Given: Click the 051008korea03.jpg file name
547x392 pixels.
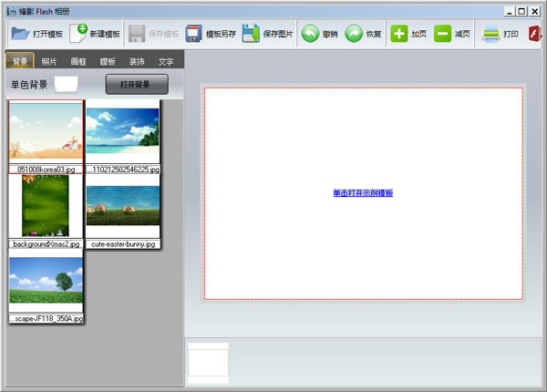Looking at the screenshot, I should point(46,170).
